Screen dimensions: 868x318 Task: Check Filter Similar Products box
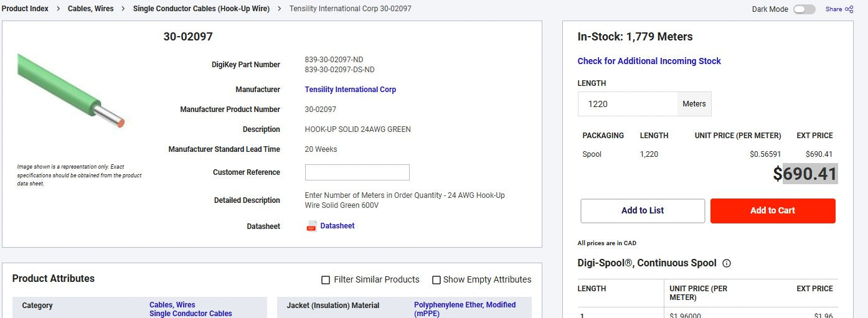coord(326,280)
